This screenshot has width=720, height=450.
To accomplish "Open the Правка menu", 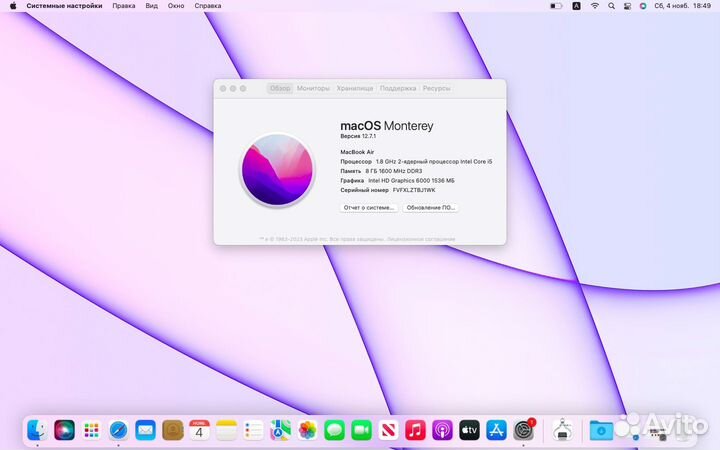I will pyautogui.click(x=124, y=6).
